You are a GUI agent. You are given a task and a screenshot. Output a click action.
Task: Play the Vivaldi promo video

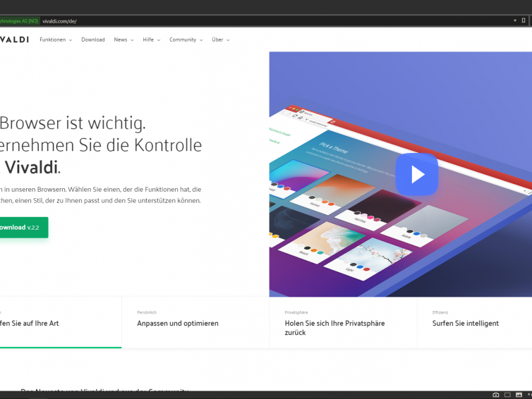coord(417,174)
